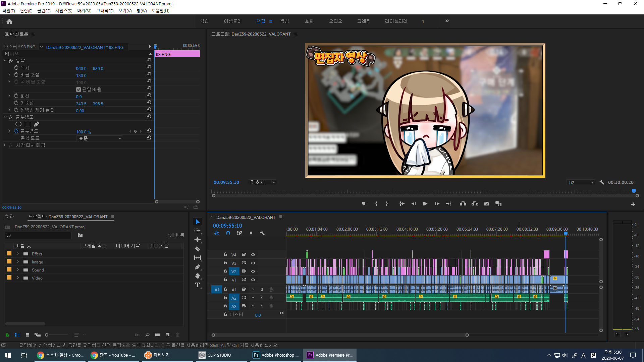Go to In point
Image resolution: width=644 pixels, height=362 pixels.
pos(402,204)
